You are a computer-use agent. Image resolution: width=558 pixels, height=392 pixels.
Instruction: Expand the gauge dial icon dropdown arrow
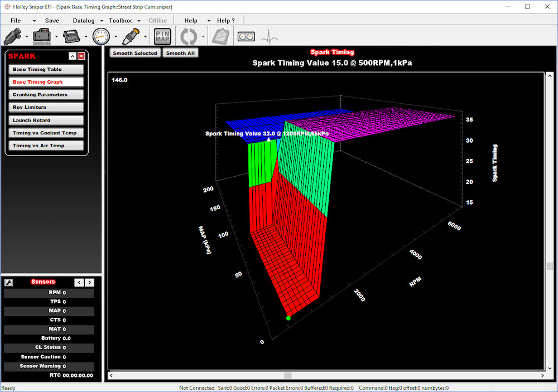pyautogui.click(x=116, y=37)
